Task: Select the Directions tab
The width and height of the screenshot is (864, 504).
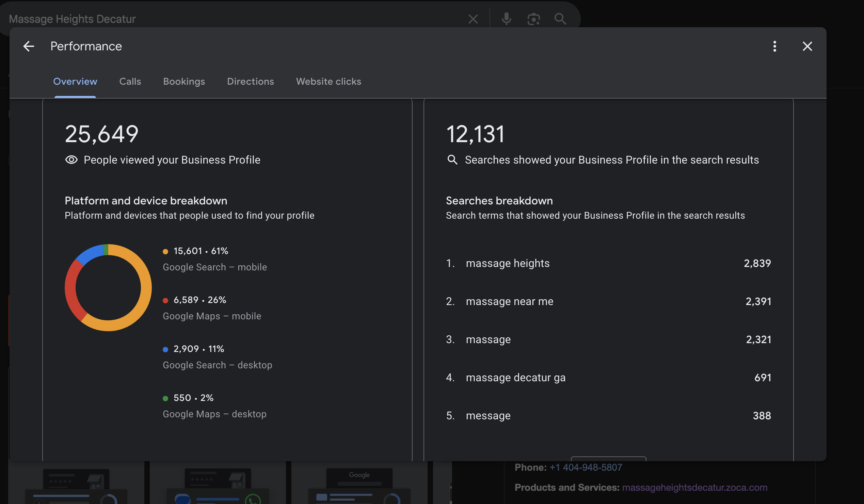Action: 250,82
